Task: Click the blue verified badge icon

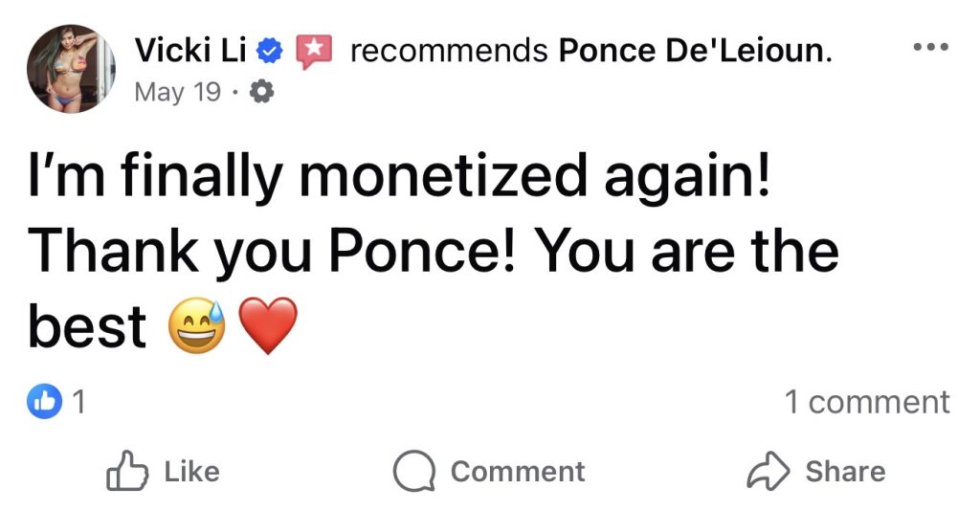Action: 272,52
